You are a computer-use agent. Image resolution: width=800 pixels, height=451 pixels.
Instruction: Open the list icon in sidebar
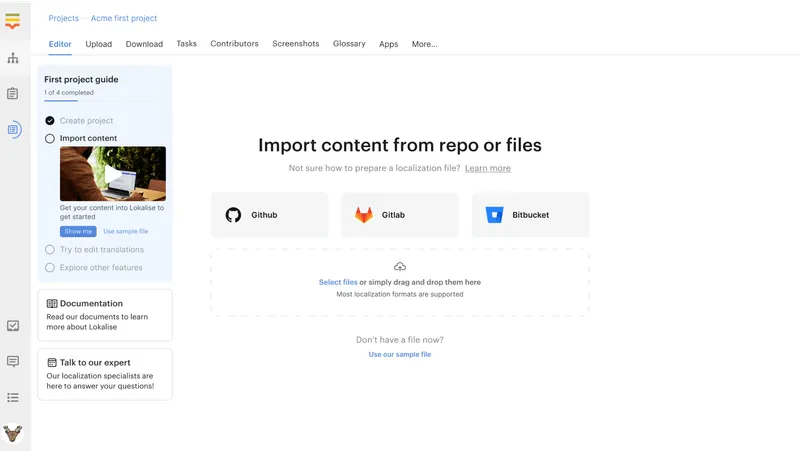[x=13, y=397]
